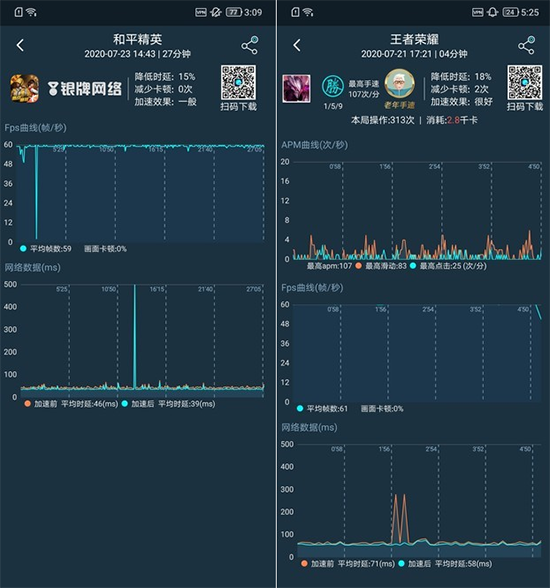Tap the cyan 最高点击:25 legend dot
The image size is (550, 588).
pyautogui.click(x=413, y=266)
